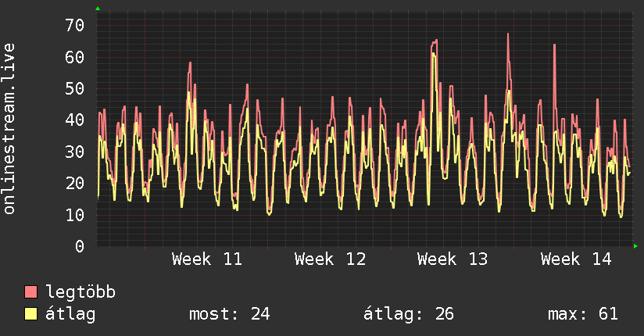Click the 'most: 24' value

(229, 314)
